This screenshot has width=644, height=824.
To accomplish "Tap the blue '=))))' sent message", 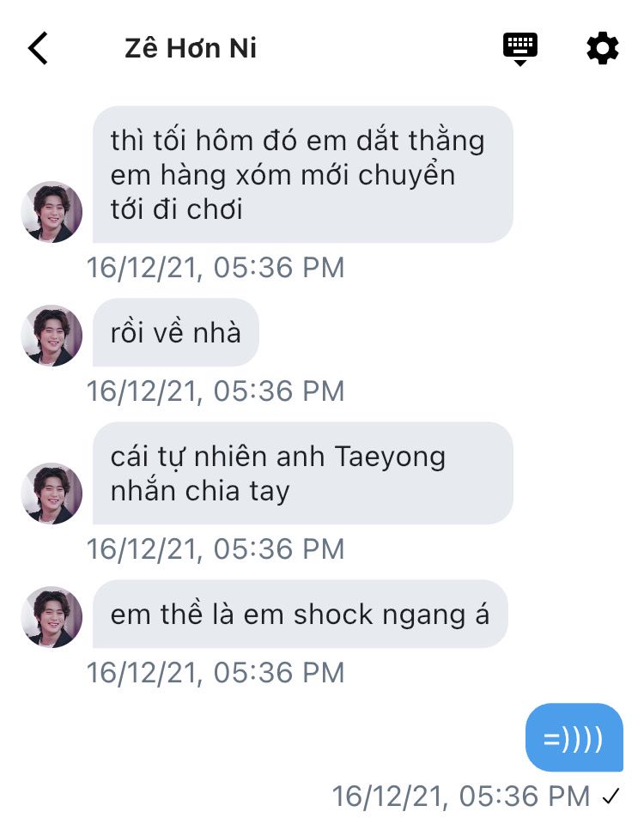I will pyautogui.click(x=574, y=737).
